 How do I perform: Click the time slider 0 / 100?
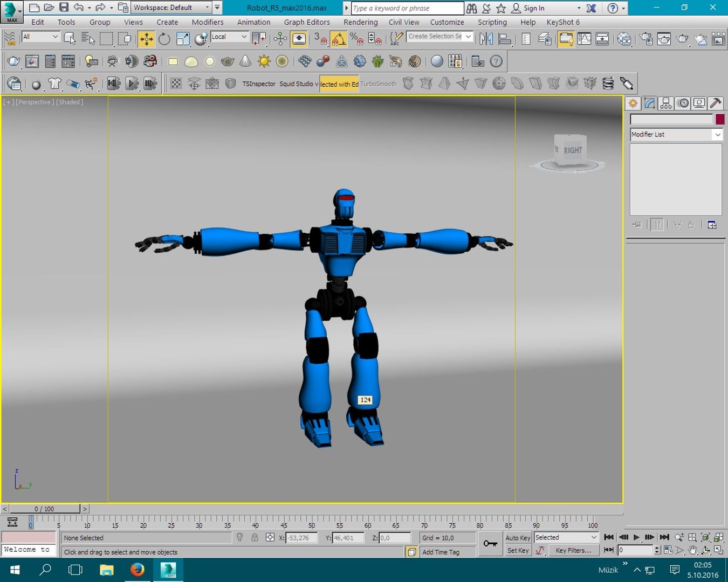pos(44,509)
